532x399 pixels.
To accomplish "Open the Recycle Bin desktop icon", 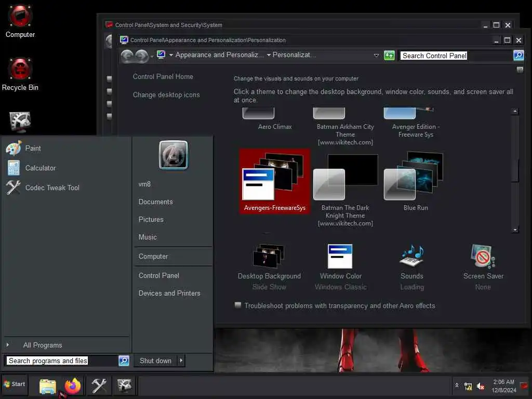I will click(20, 74).
